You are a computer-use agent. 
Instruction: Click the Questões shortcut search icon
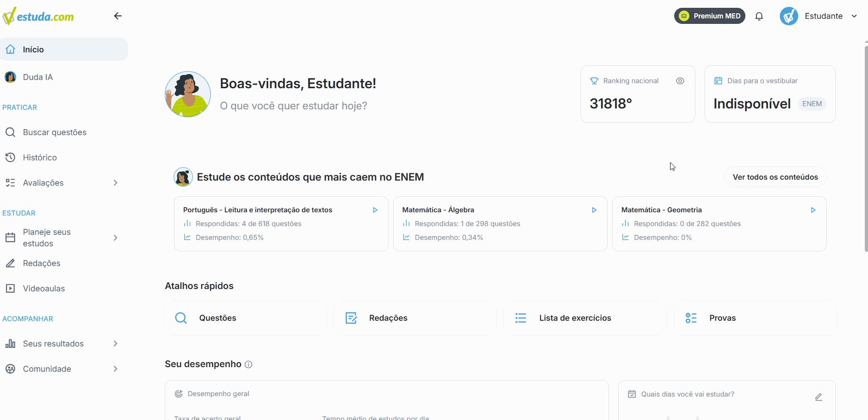[181, 318]
